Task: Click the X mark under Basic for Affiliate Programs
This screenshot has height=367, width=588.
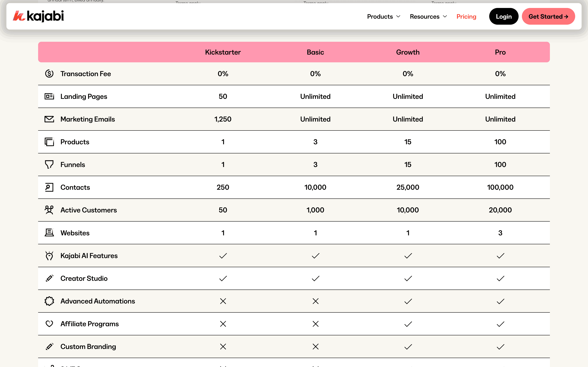Action: [x=315, y=324]
